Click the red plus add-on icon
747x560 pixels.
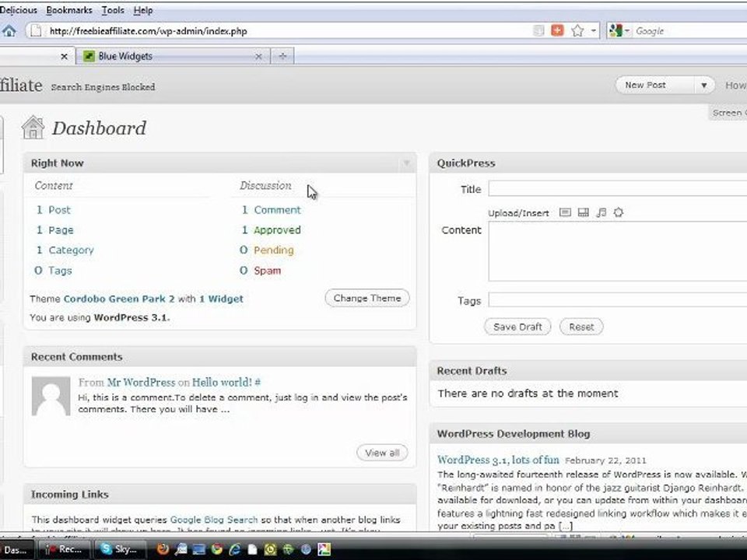557,30
